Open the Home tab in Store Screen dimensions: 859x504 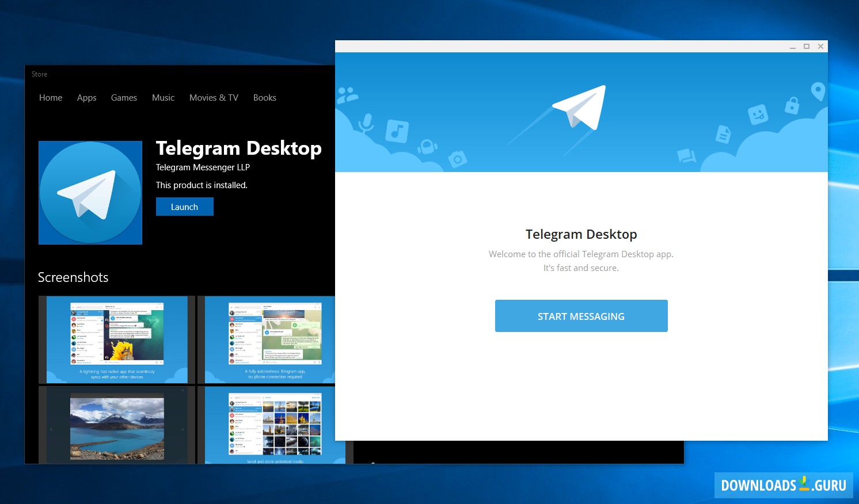51,98
